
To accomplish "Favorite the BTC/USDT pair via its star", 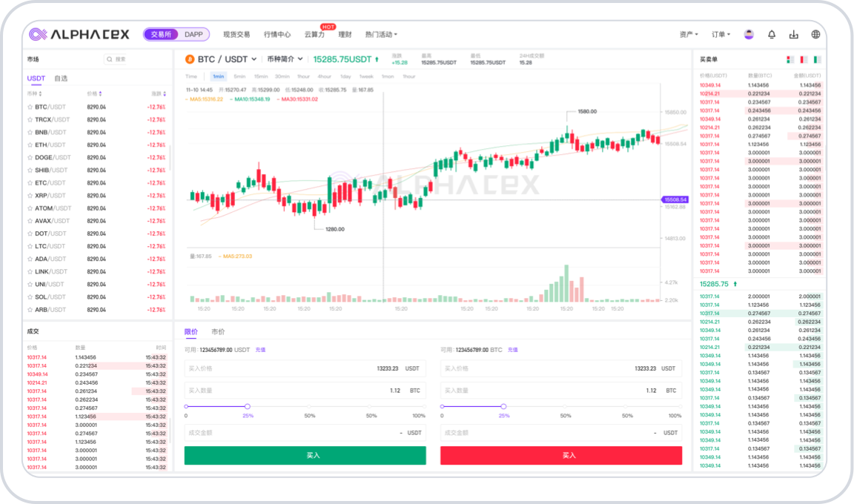I will (x=29, y=107).
